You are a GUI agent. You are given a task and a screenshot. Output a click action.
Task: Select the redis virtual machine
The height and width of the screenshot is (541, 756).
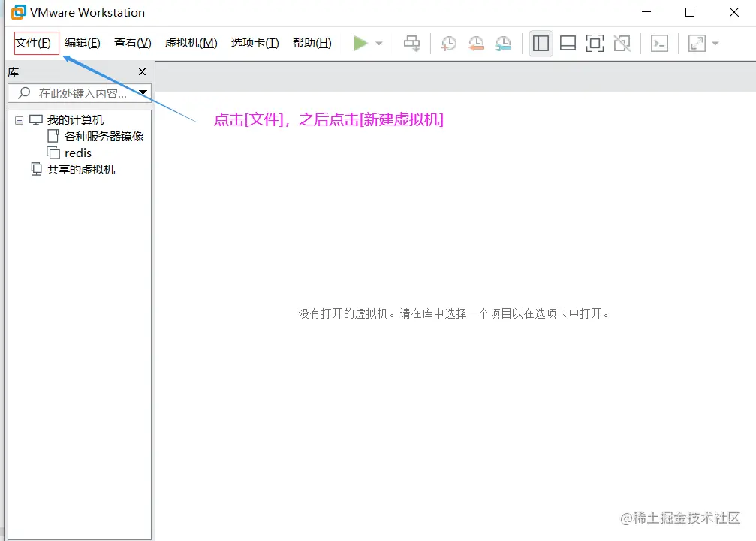(77, 153)
